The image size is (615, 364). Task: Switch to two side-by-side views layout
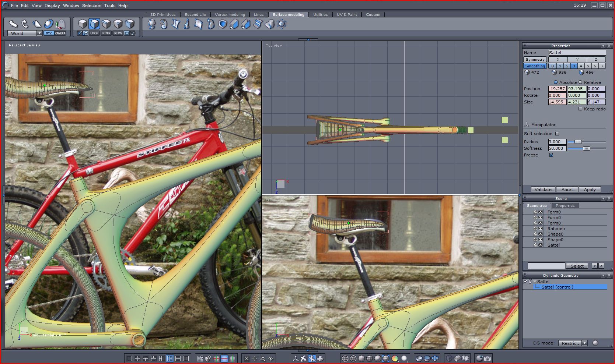[186, 358]
